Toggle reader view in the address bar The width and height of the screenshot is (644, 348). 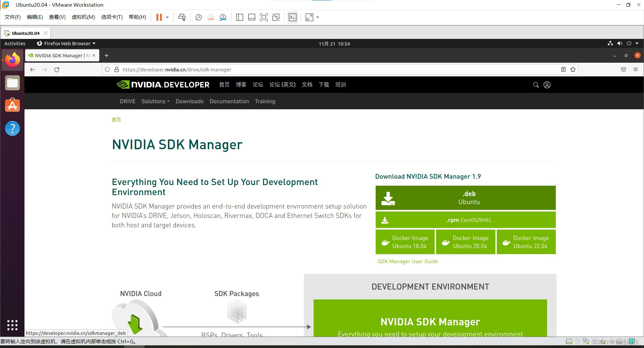tap(563, 69)
